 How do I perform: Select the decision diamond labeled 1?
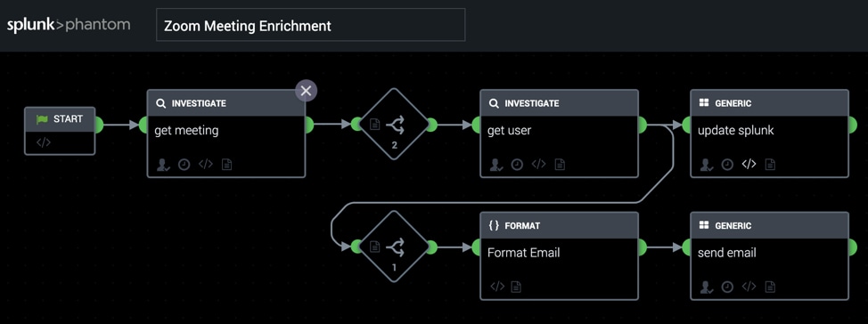[x=394, y=247]
